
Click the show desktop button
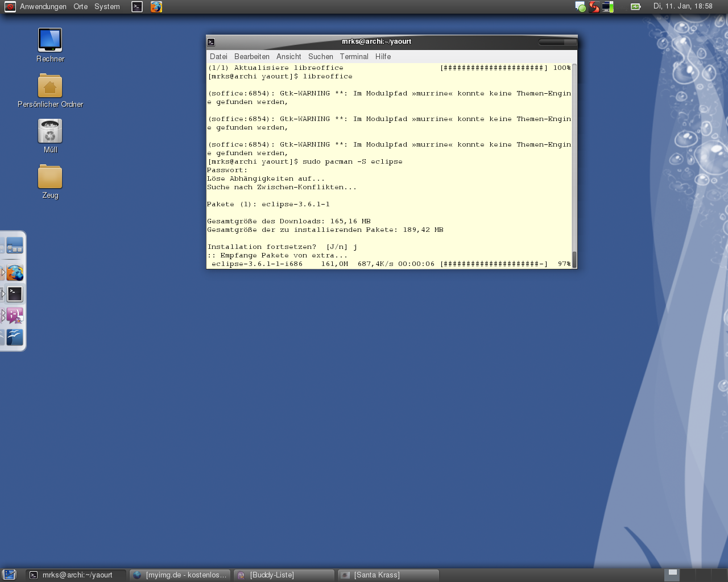click(x=9, y=575)
